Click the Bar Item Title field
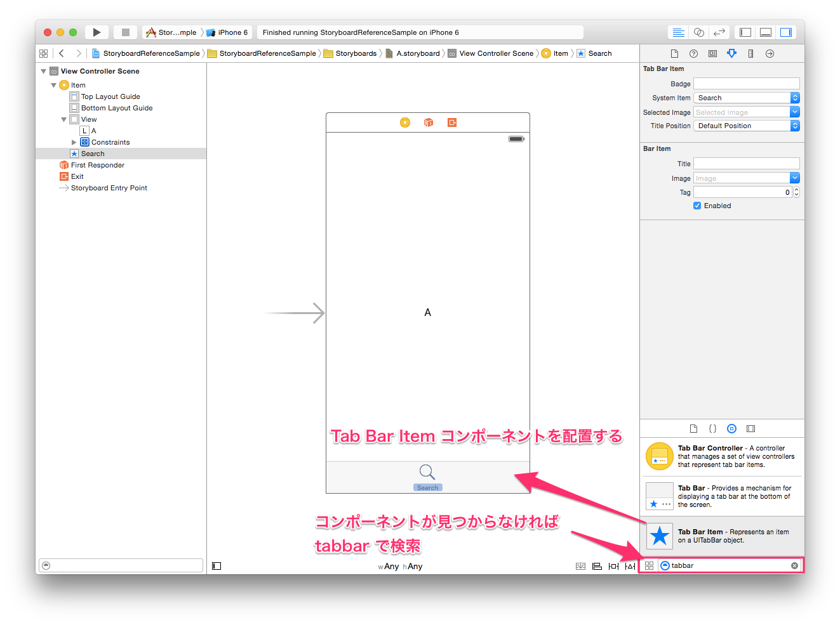This screenshot has height=625, width=840. click(x=746, y=164)
